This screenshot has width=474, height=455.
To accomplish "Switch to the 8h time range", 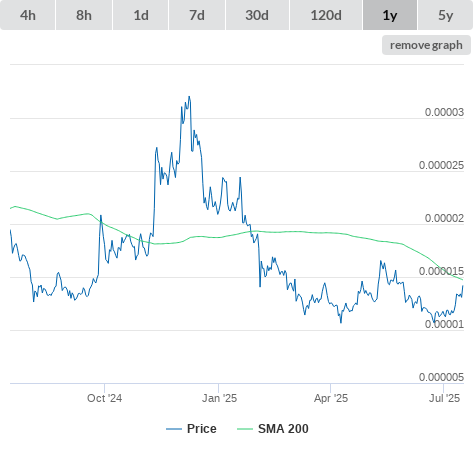I will [84, 15].
